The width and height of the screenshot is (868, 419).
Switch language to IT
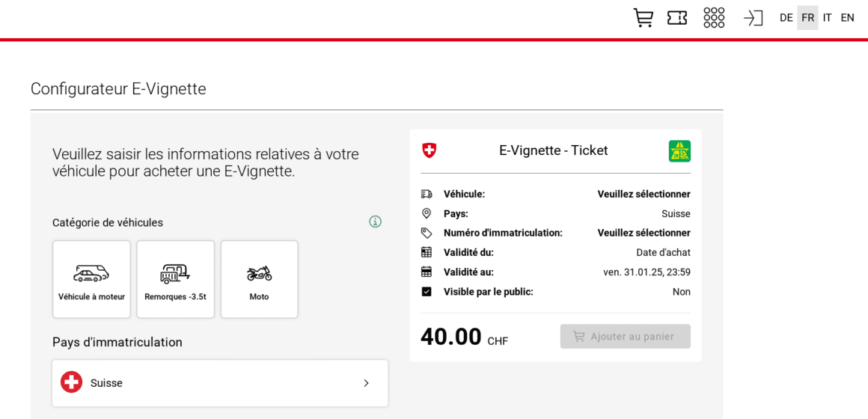point(827,18)
